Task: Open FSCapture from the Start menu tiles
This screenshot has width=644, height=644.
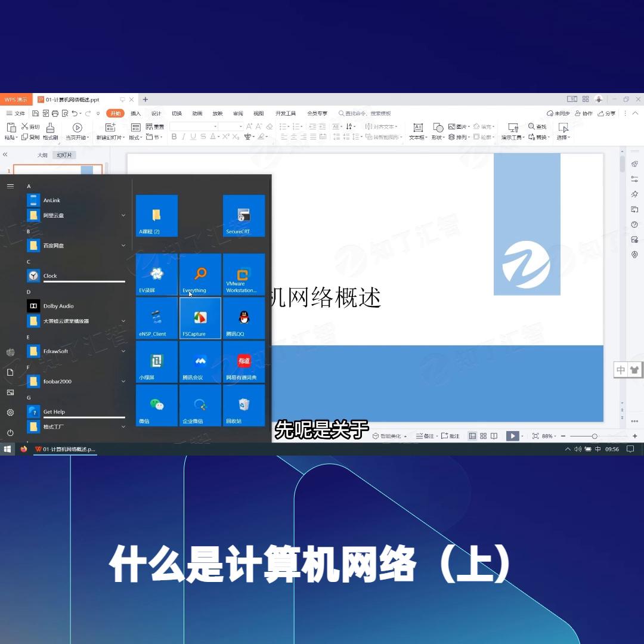Action: 200,318
